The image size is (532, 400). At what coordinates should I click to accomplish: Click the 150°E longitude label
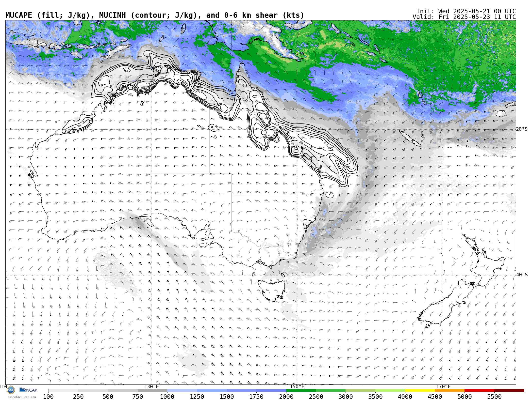[x=297, y=386]
